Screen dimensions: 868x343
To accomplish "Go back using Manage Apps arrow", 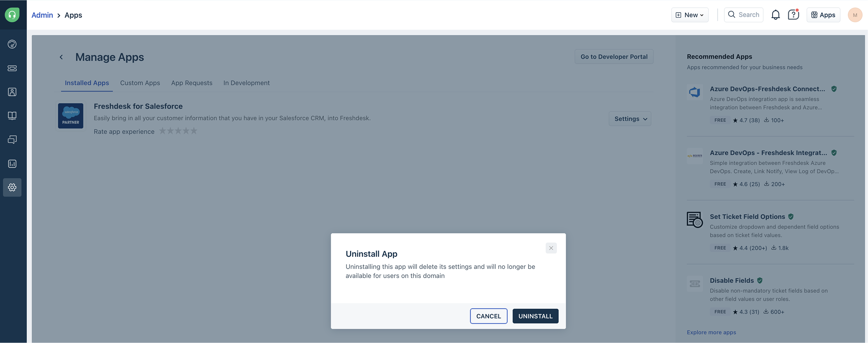I will (x=61, y=57).
